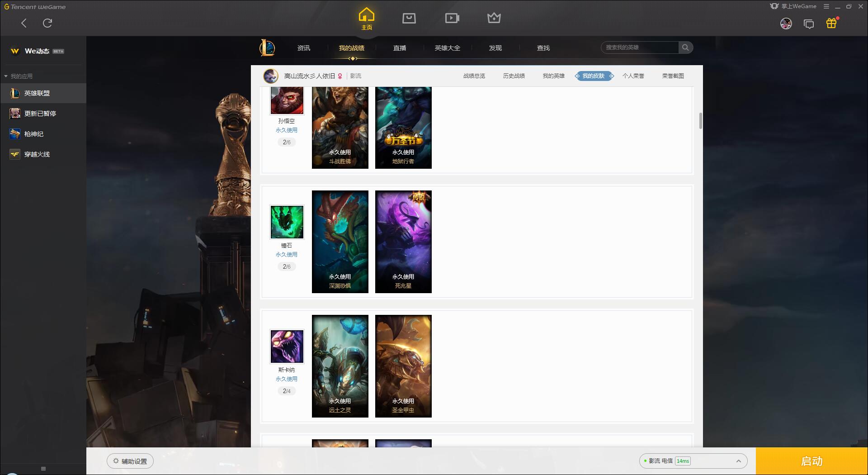Click the user avatar in top right

coord(786,24)
